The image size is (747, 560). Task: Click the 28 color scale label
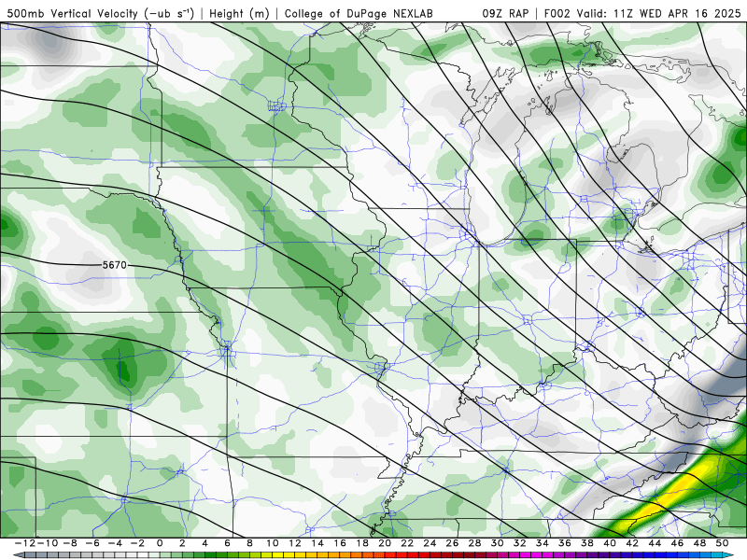tap(474, 543)
